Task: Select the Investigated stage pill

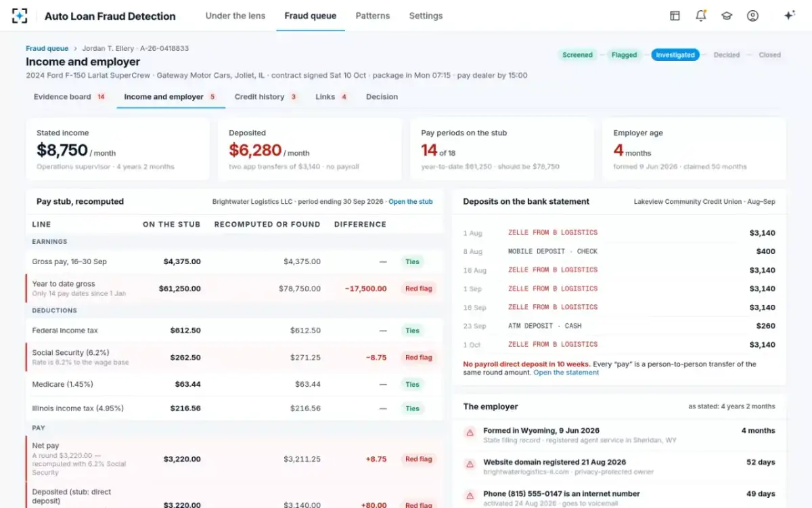Action: point(675,55)
